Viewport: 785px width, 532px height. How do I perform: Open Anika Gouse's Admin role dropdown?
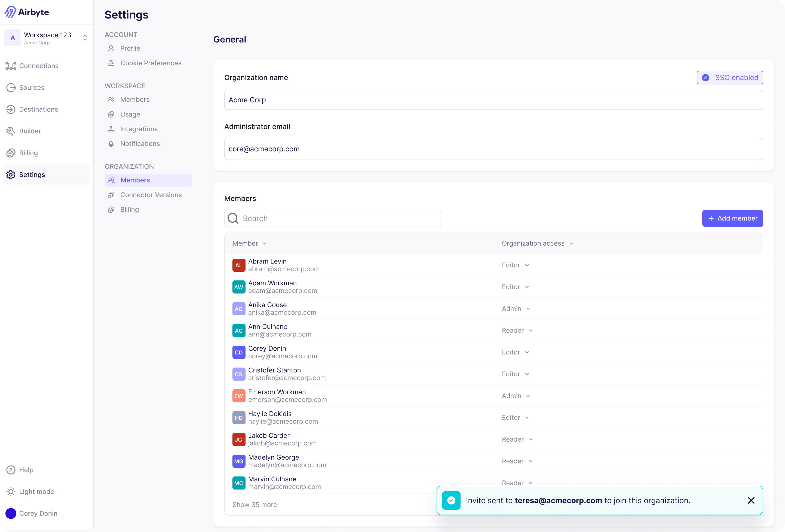tap(516, 309)
